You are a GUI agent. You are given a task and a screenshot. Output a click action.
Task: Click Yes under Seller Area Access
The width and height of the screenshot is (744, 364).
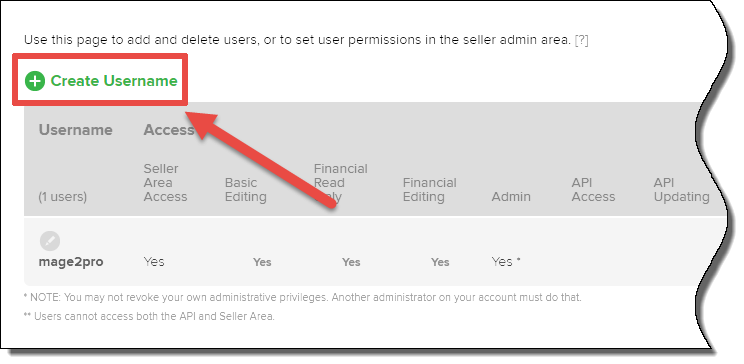(x=154, y=261)
